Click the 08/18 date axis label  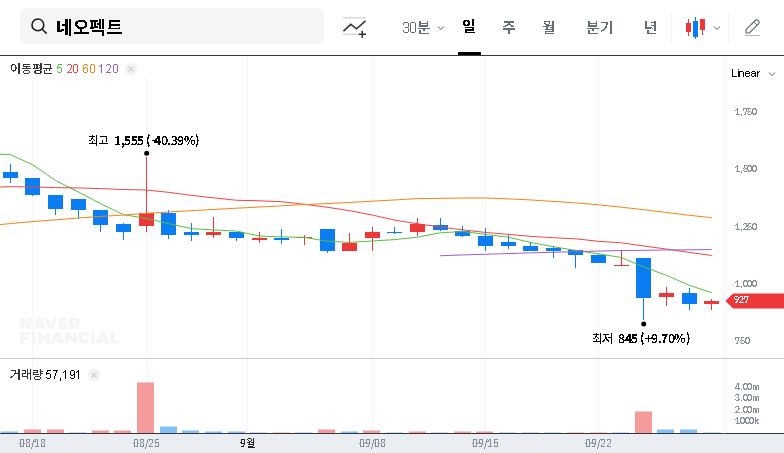click(x=32, y=443)
